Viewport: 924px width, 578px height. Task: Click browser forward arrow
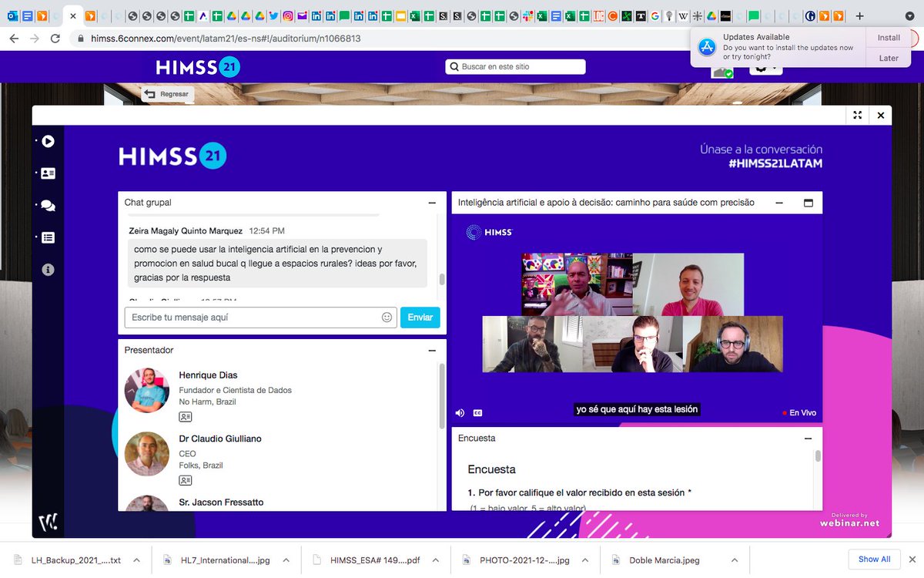(x=35, y=38)
